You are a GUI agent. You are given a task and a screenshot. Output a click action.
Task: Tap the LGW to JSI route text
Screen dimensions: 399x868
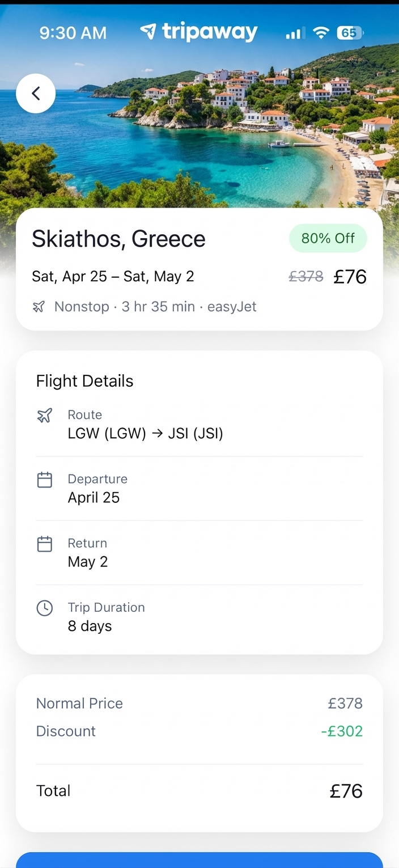145,434
